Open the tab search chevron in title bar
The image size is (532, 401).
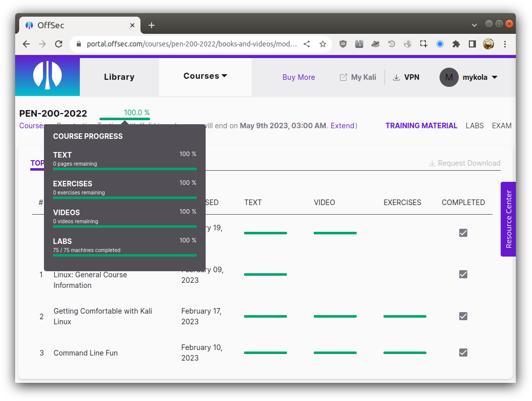[474, 25]
